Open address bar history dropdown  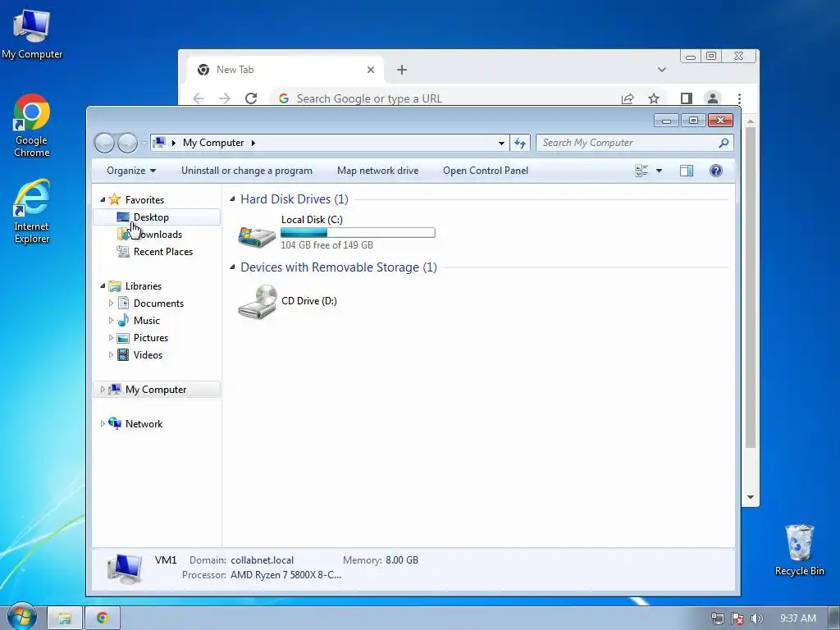pyautogui.click(x=501, y=143)
